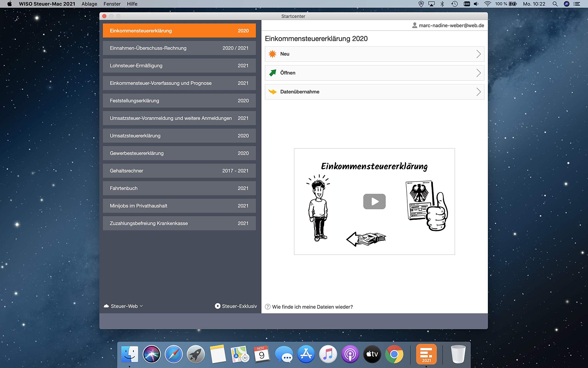Open the Steuer-Exklusiv link

[236, 306]
